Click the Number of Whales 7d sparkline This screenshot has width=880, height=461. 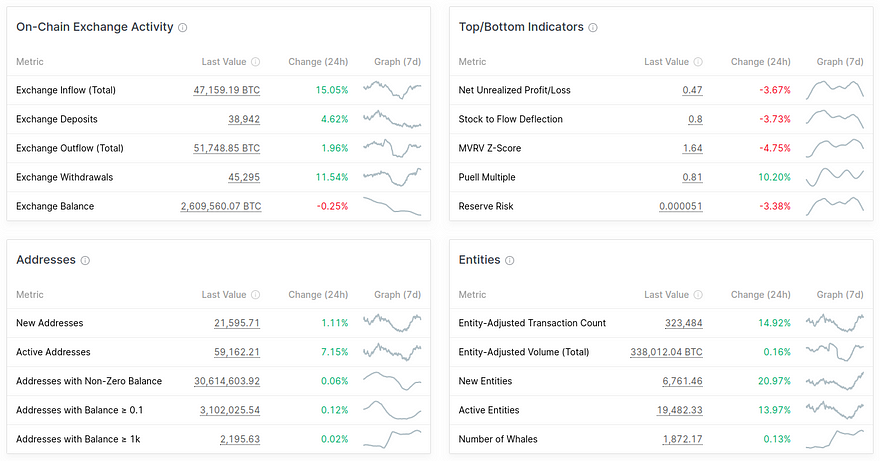coord(835,439)
